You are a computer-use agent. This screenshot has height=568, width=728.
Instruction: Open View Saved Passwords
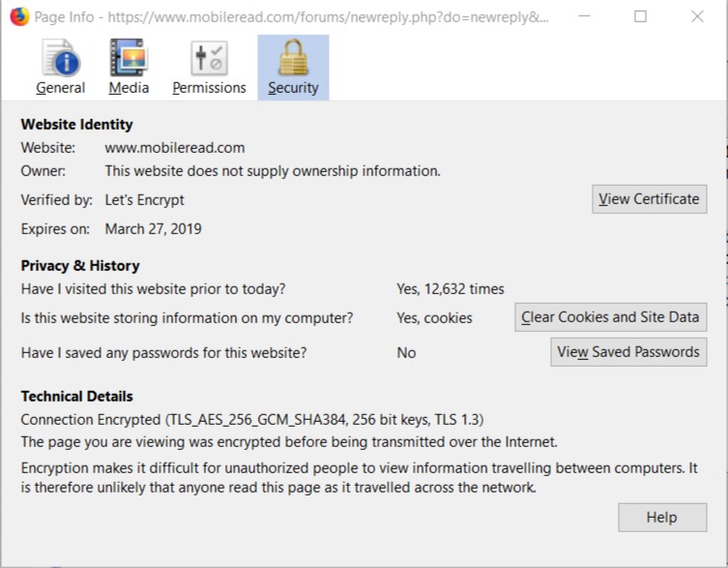pos(628,352)
